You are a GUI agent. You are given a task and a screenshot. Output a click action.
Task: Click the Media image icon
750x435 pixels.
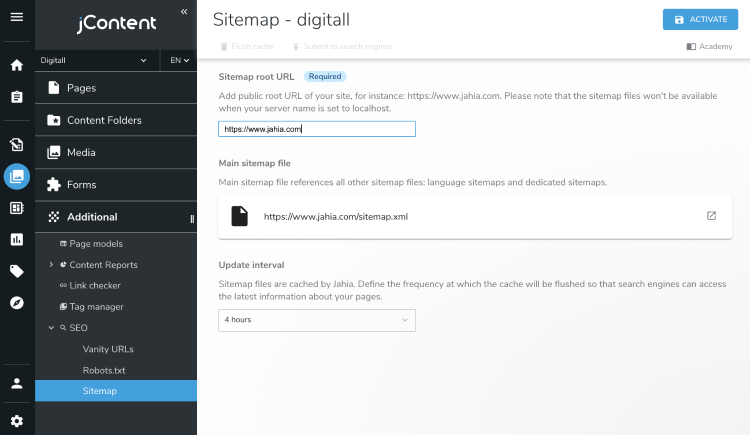(54, 152)
